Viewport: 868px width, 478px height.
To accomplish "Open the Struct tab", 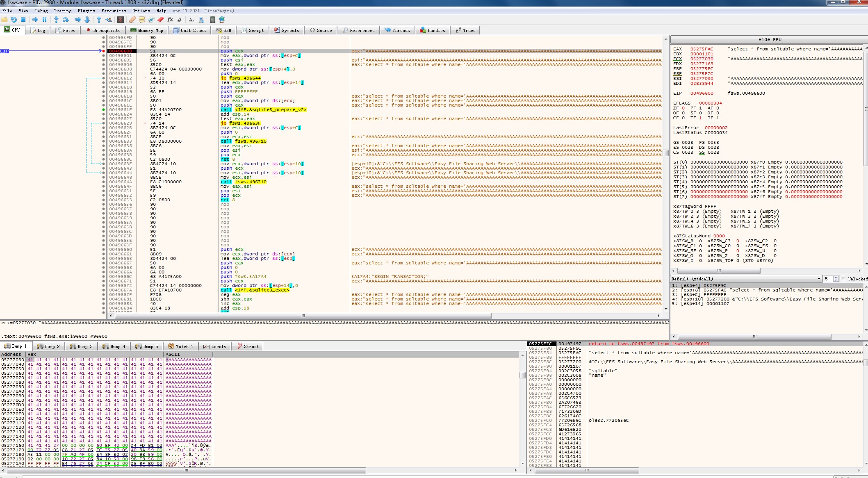I will [x=248, y=346].
